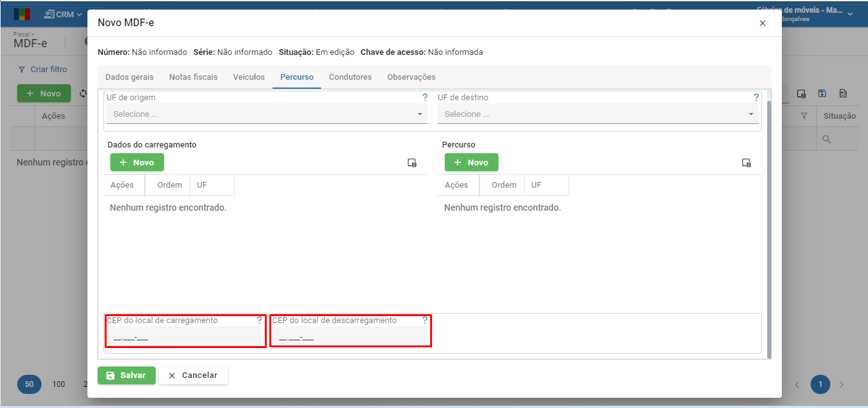
Task: Open the CRM module menu
Action: [63, 14]
